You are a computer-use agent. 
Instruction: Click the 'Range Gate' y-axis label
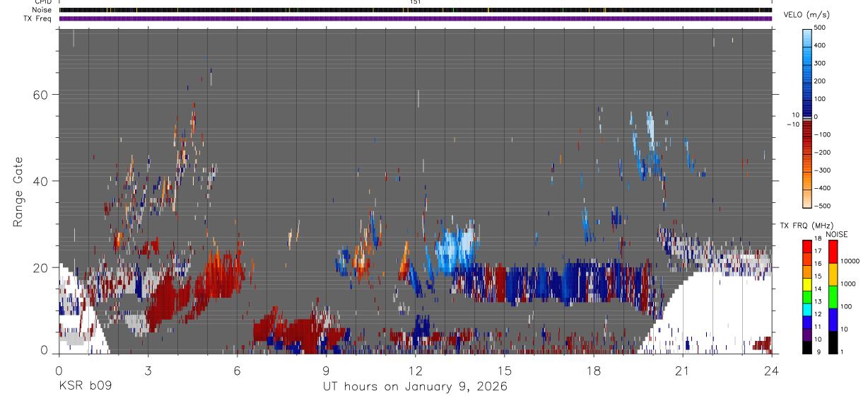[x=19, y=192]
